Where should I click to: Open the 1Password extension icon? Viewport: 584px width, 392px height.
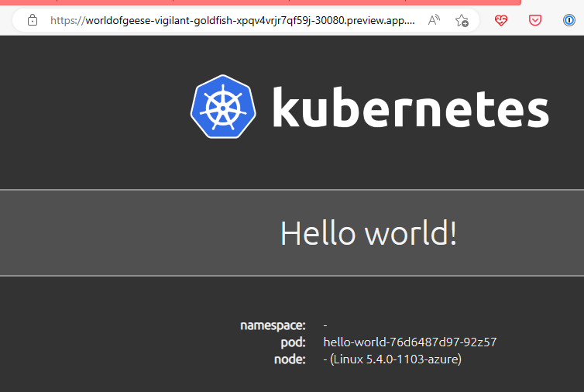coord(569,20)
